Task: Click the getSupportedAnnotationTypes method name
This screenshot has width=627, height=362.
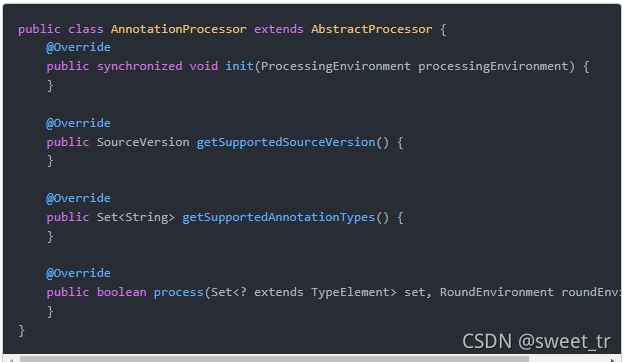Action: 279,217
